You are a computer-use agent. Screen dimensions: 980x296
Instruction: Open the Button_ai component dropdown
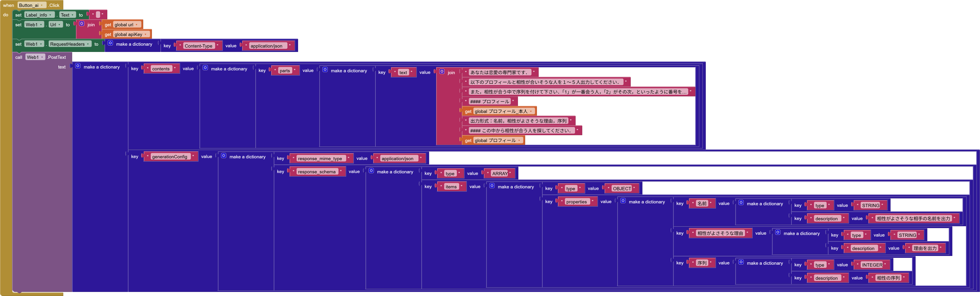42,5
